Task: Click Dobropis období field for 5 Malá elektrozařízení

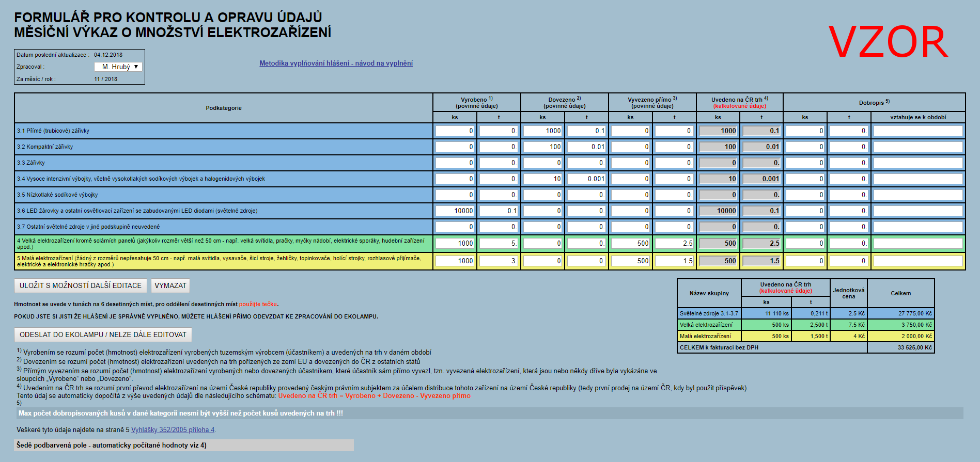Action: coord(918,261)
